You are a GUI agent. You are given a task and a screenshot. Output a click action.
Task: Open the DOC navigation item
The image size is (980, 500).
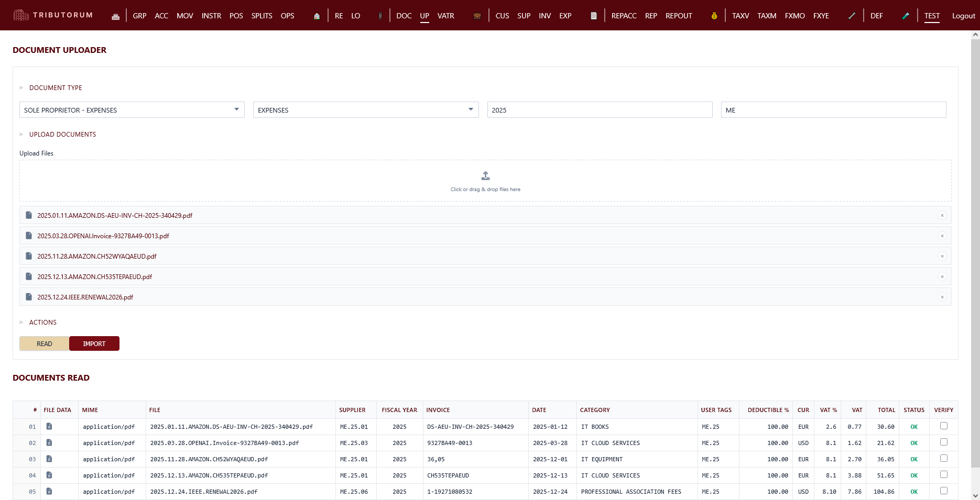[404, 16]
